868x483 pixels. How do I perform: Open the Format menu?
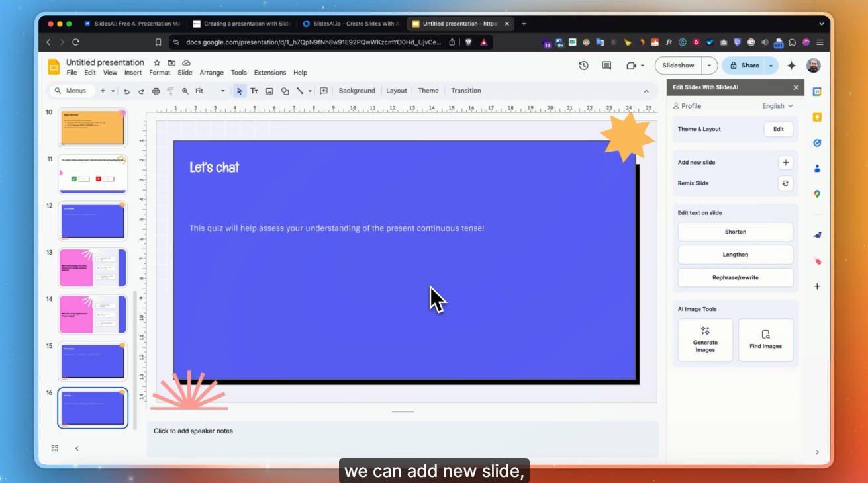pos(160,73)
